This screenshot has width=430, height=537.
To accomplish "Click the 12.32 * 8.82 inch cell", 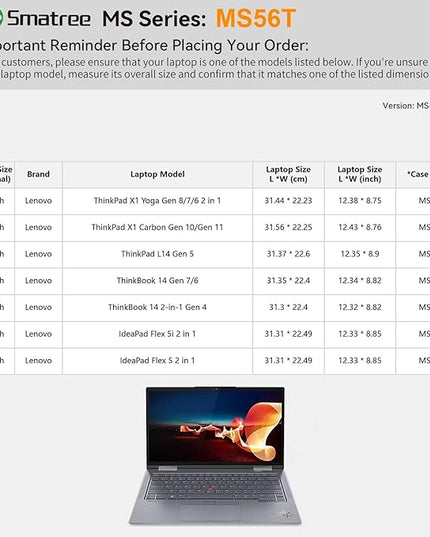I will [x=360, y=308].
